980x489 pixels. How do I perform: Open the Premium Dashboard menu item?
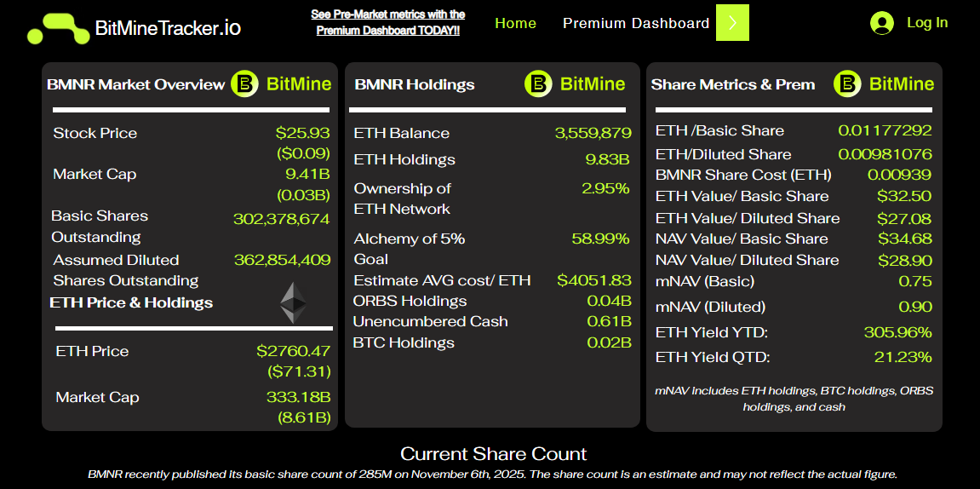(636, 23)
